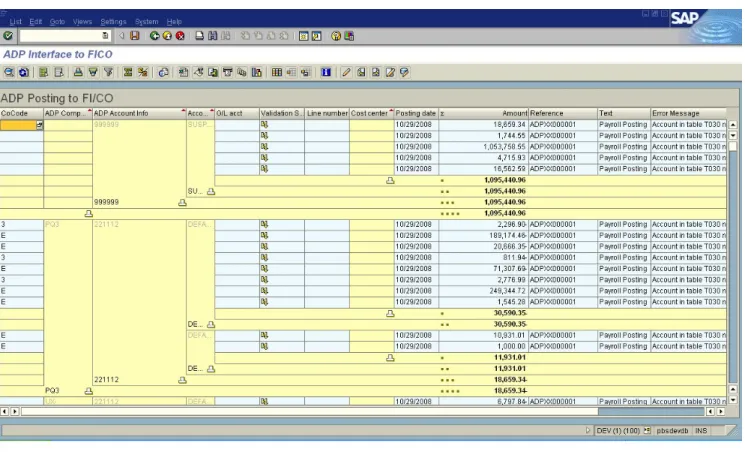Click the Posting date column header
This screenshot has height=452, width=745.
pos(416,113)
